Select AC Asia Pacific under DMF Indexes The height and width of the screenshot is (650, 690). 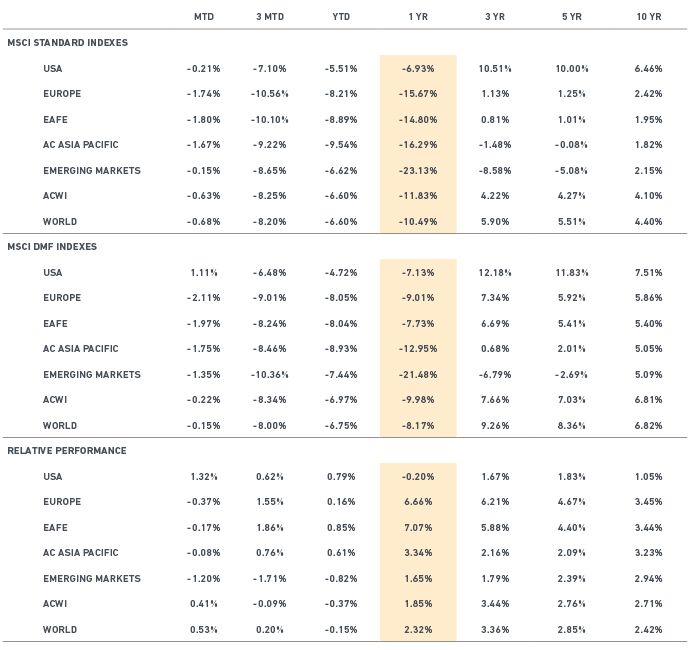[x=81, y=349]
